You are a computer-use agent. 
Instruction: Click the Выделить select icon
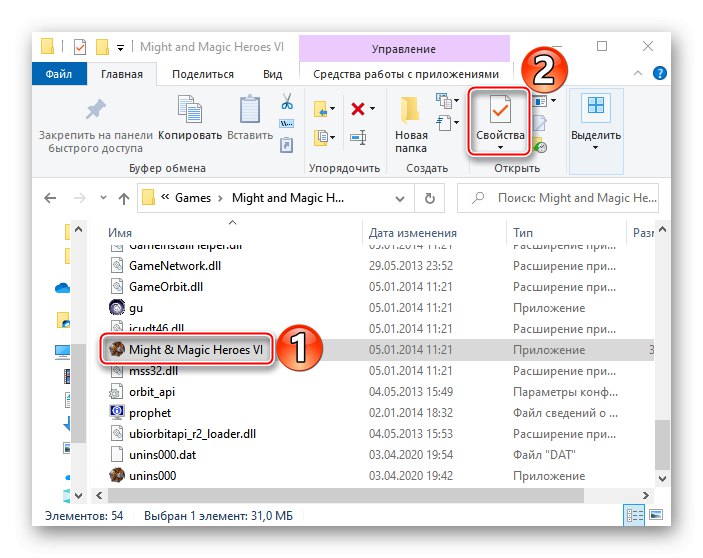pos(596,106)
